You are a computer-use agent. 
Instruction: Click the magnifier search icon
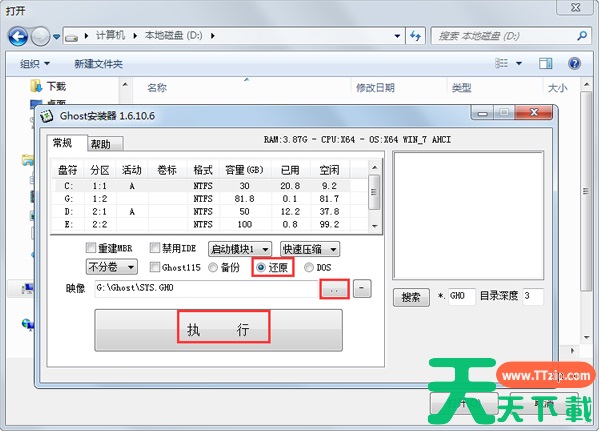click(x=582, y=36)
